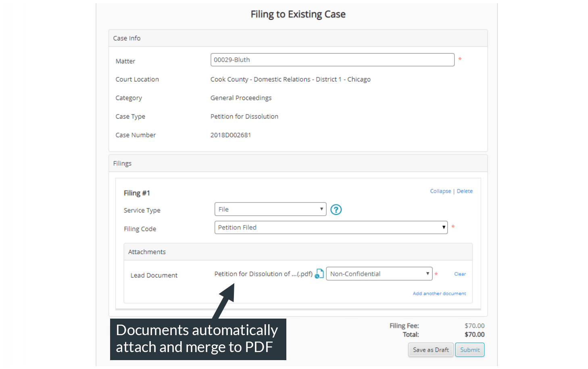Click into the Matter input field
Image resolution: width=588 pixels, height=369 pixels.
332,60
